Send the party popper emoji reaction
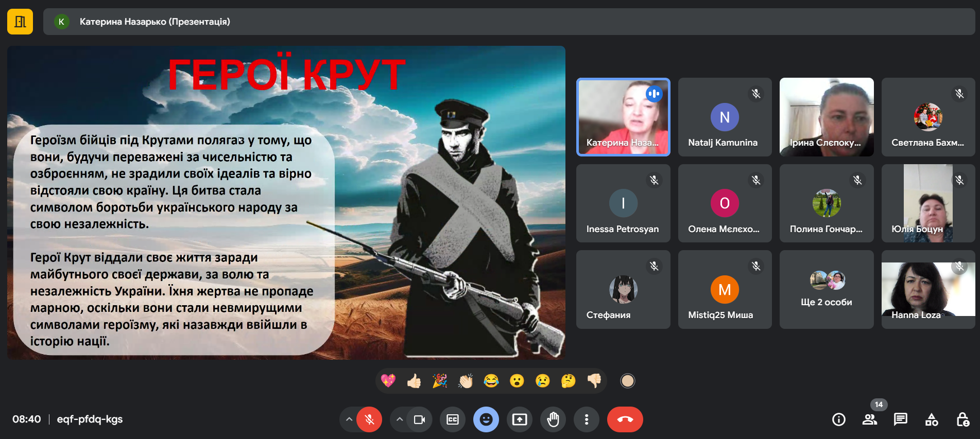The width and height of the screenshot is (980, 439). click(439, 381)
